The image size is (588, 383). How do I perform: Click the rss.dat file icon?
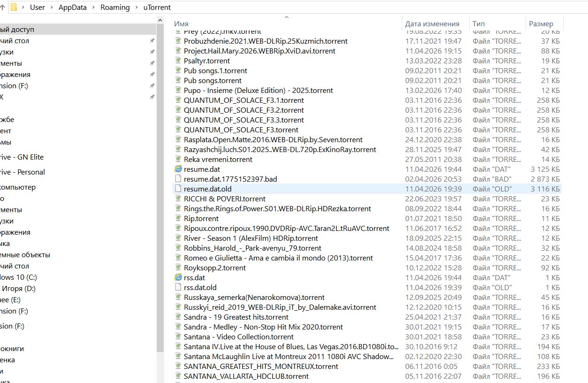[x=178, y=277]
